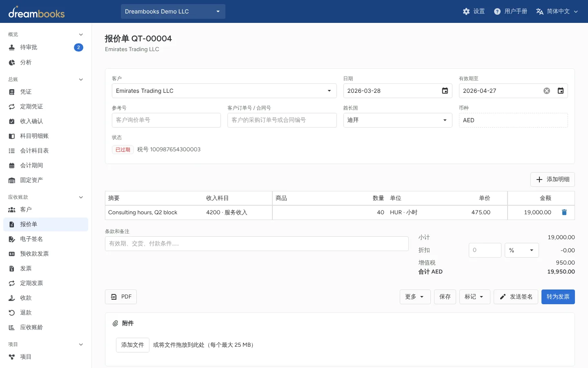Image resolution: width=588 pixels, height=368 pixels.
Task: Download the quote as PDF
Action: click(121, 297)
